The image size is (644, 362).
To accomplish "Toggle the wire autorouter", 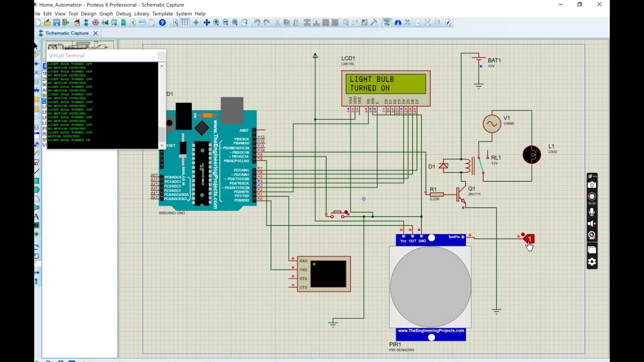I will point(386,23).
